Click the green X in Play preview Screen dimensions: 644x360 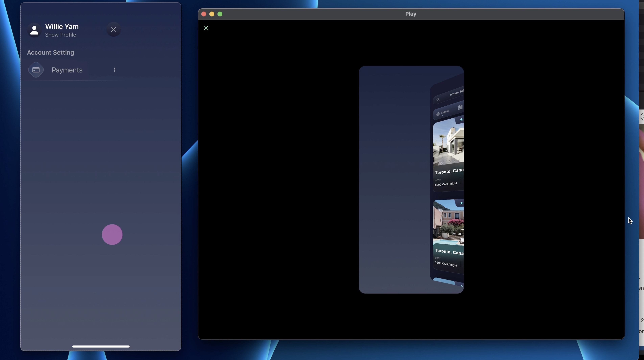click(x=206, y=28)
